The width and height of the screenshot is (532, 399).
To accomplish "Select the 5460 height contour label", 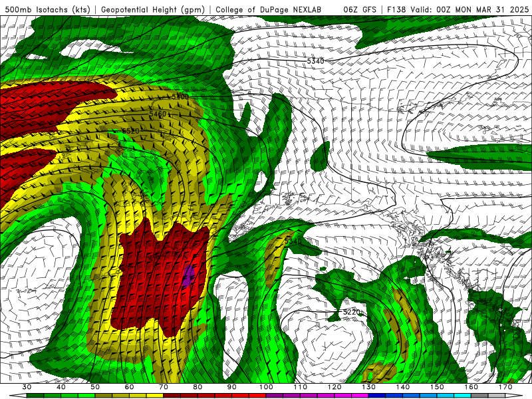I will [x=158, y=114].
